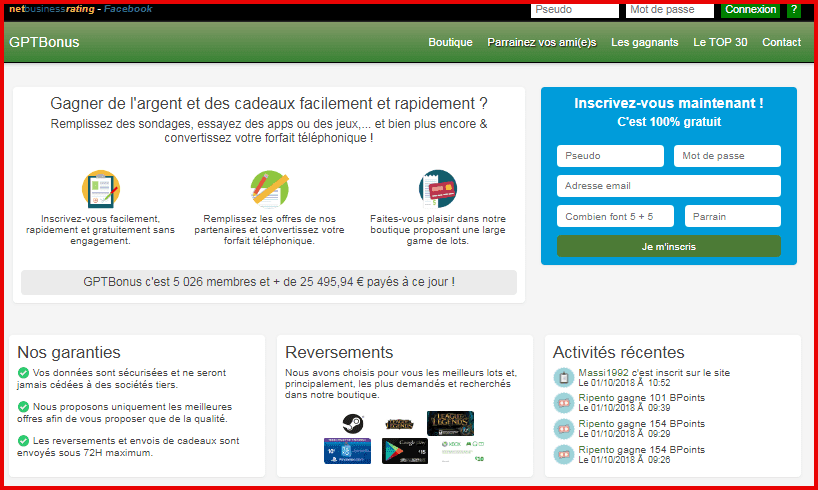The height and width of the screenshot is (490, 818).
Task: Click the Massi1992 registration activity icon
Action: [x=564, y=377]
